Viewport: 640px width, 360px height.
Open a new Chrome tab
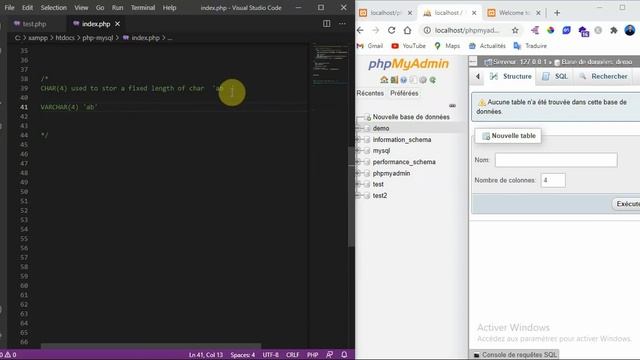coord(557,13)
